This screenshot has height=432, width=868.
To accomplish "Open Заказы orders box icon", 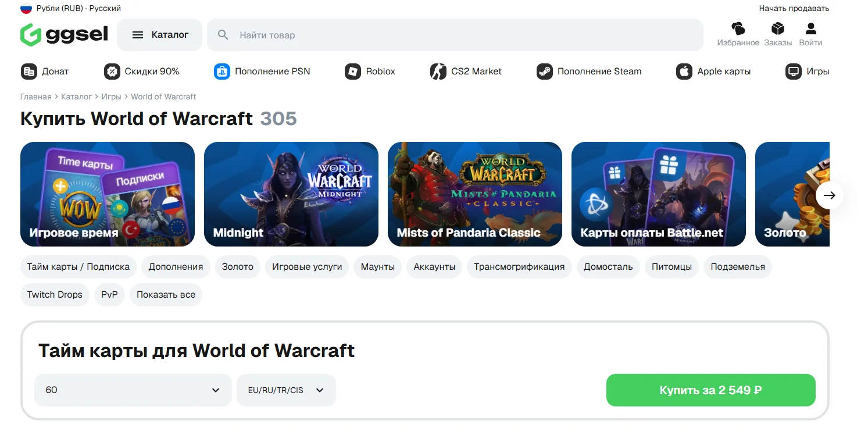I will [778, 28].
